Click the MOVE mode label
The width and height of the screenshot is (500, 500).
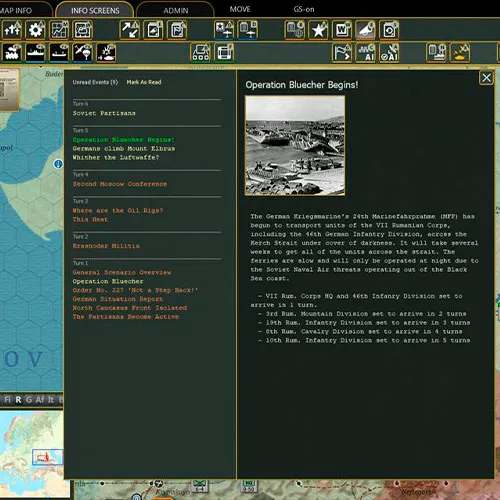pos(240,9)
